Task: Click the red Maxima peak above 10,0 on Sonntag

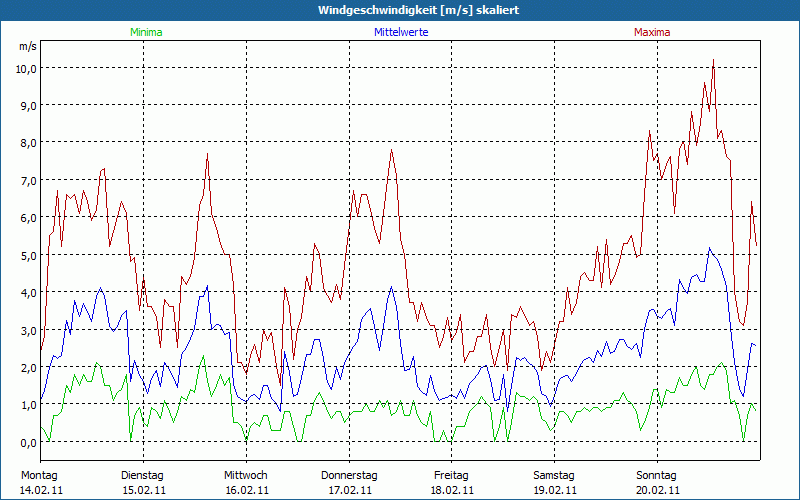Action: [x=713, y=60]
